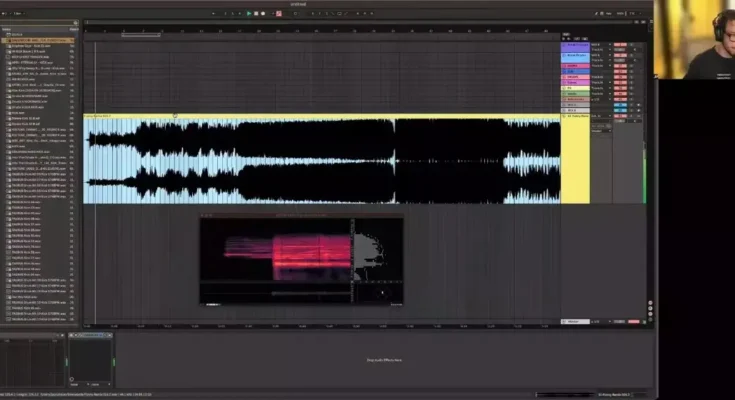Click the spectrogram plugin window
The height and width of the screenshot is (400, 735).
click(300, 260)
